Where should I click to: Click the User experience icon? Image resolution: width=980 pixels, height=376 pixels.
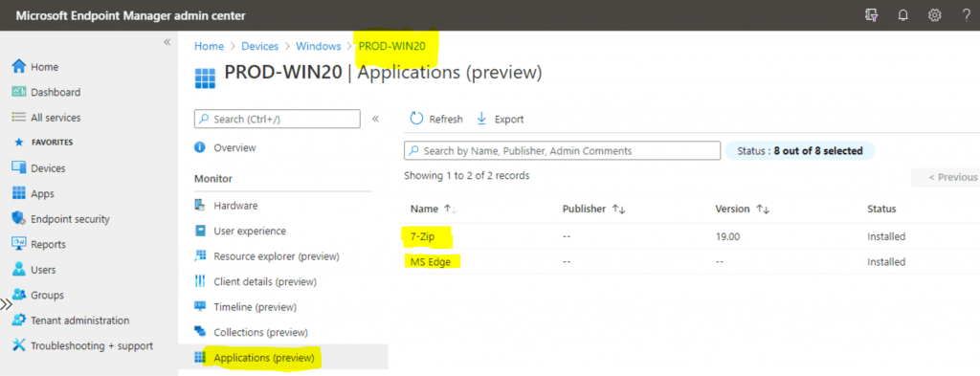coord(200,231)
